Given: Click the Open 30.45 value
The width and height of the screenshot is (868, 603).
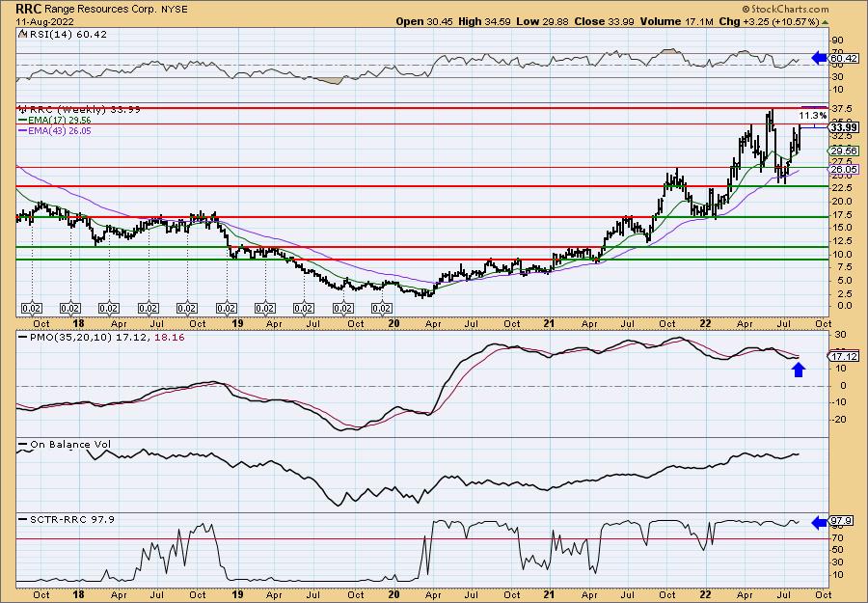Looking at the screenshot, I should pyautogui.click(x=424, y=21).
